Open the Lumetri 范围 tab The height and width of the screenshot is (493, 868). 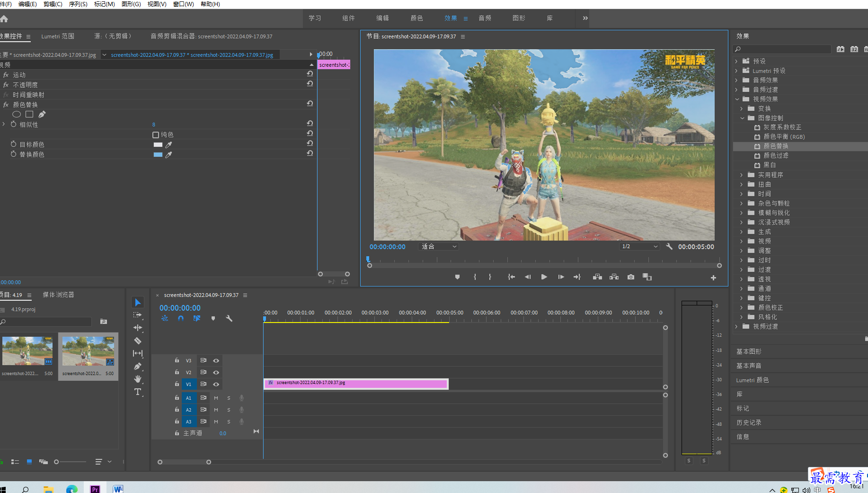tap(58, 36)
